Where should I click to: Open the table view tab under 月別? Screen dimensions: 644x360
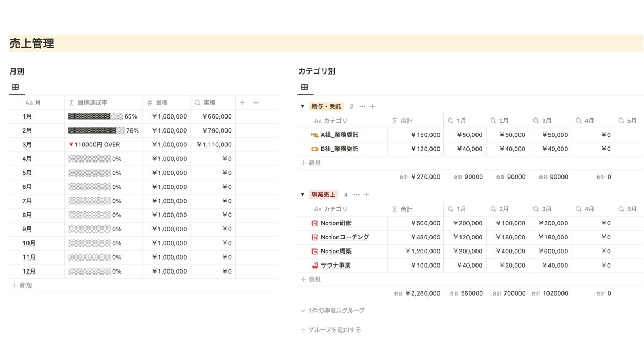tap(15, 87)
